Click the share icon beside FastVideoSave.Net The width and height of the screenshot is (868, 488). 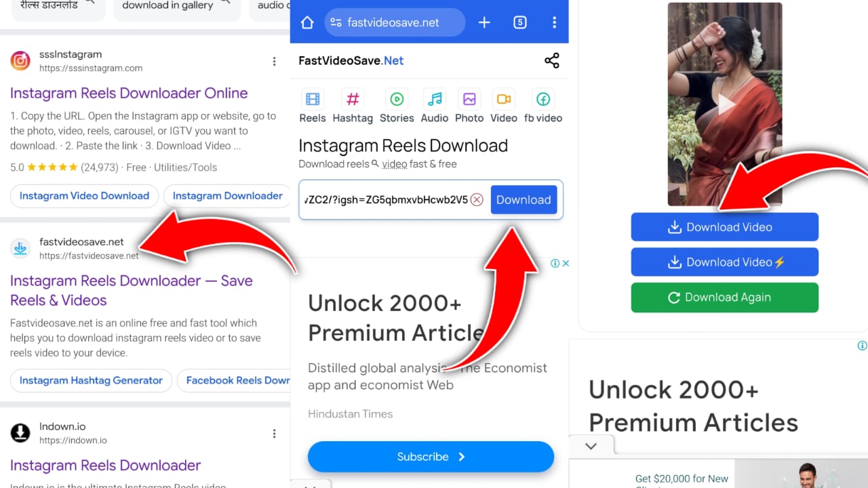point(552,60)
